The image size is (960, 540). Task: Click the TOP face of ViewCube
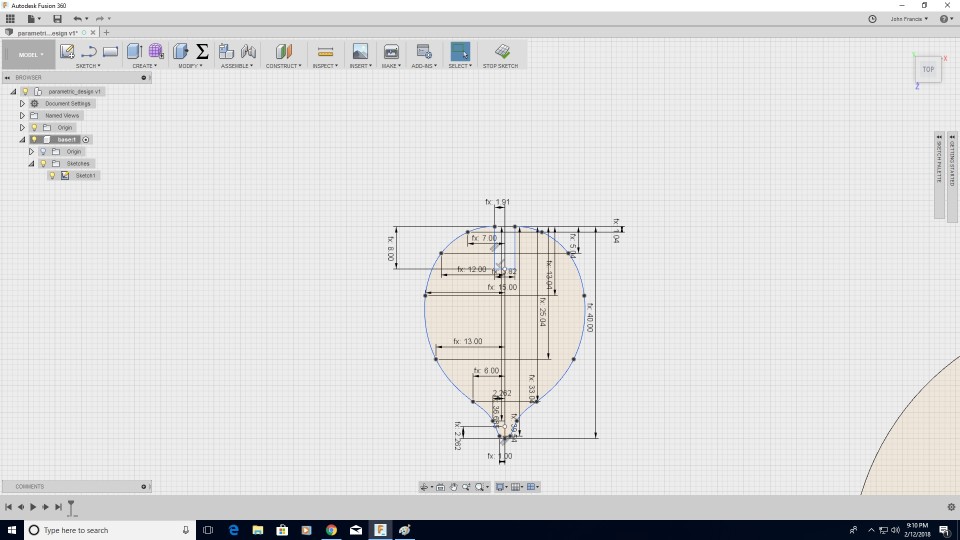click(928, 69)
